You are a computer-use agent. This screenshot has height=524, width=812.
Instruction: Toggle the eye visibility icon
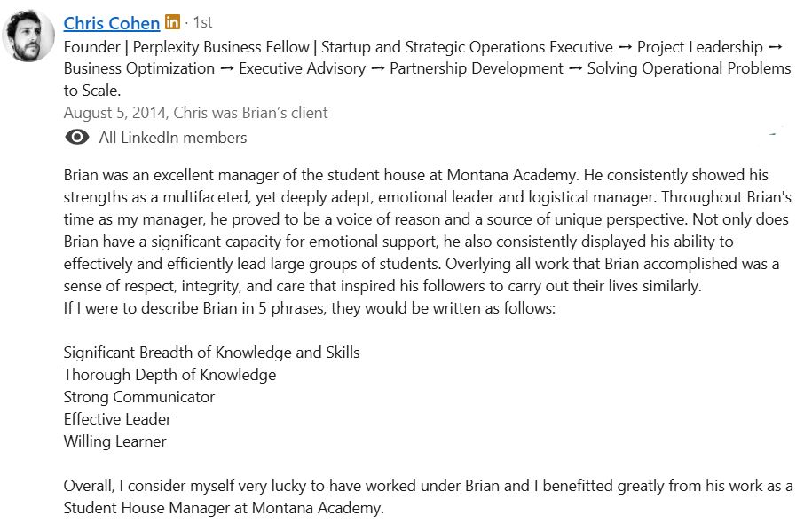click(x=77, y=137)
